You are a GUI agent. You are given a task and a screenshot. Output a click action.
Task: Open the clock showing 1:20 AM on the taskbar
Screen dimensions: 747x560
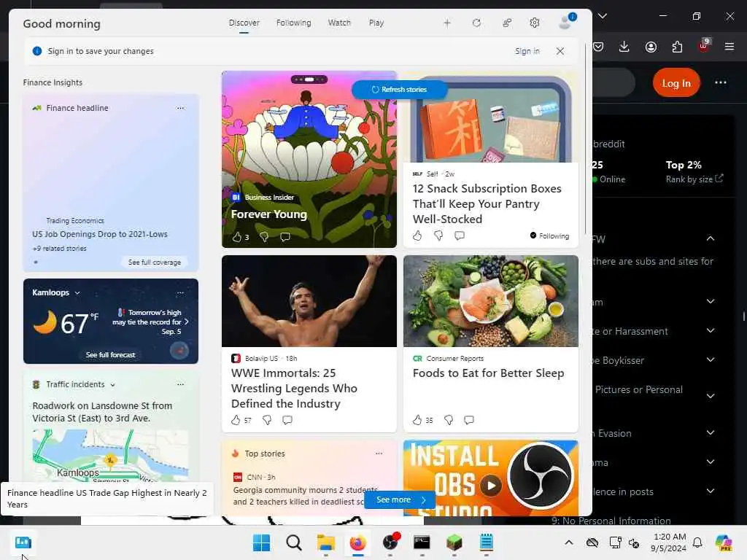tap(669, 542)
